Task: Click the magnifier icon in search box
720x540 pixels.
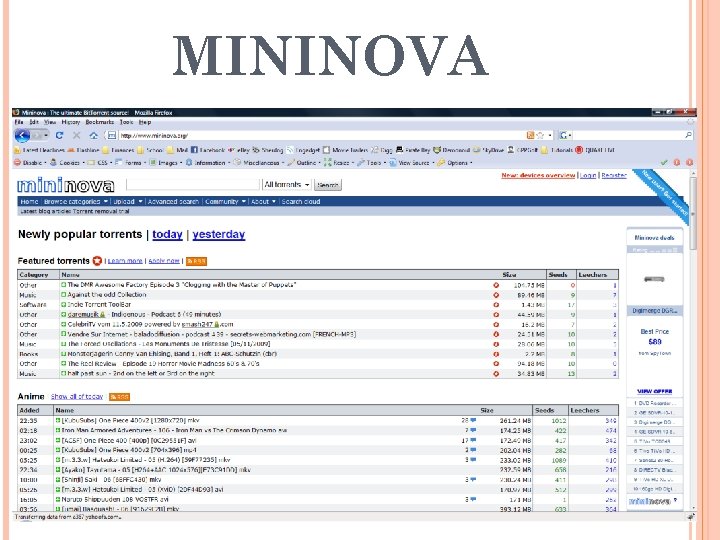Action: (x=688, y=135)
